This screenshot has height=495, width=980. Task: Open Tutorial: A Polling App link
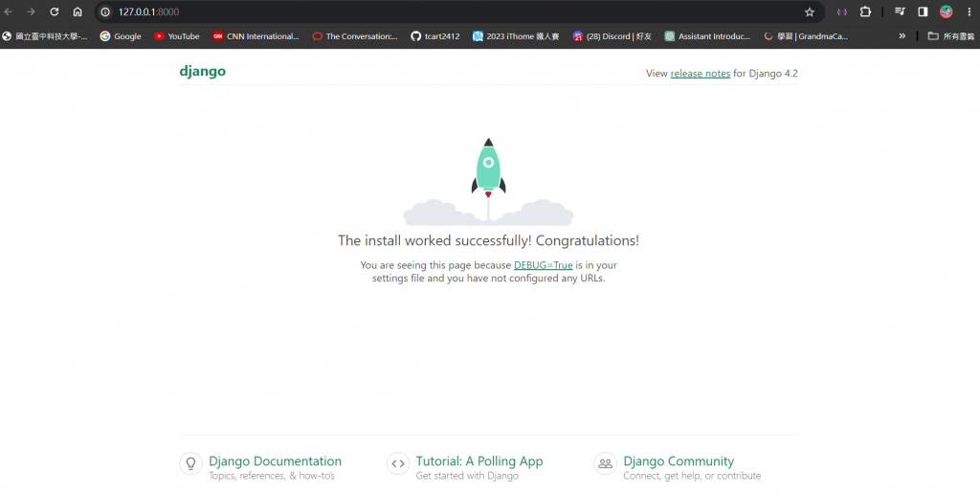click(x=479, y=461)
